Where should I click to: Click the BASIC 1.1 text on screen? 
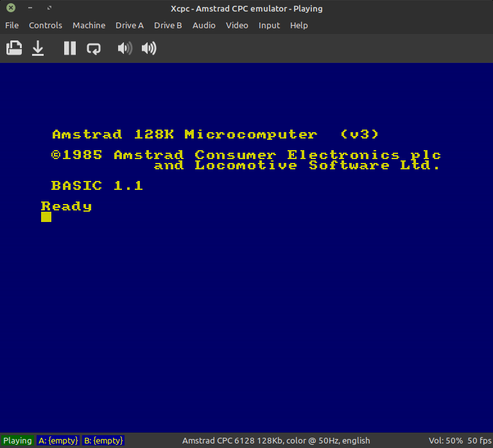(x=97, y=185)
